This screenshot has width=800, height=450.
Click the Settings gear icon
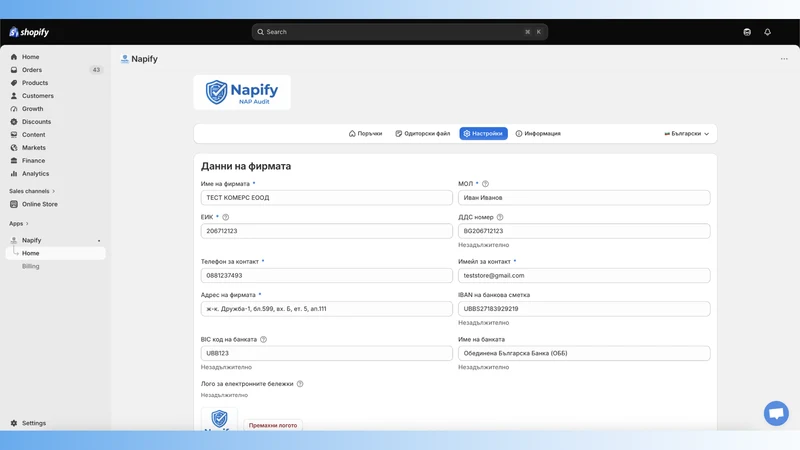point(14,423)
